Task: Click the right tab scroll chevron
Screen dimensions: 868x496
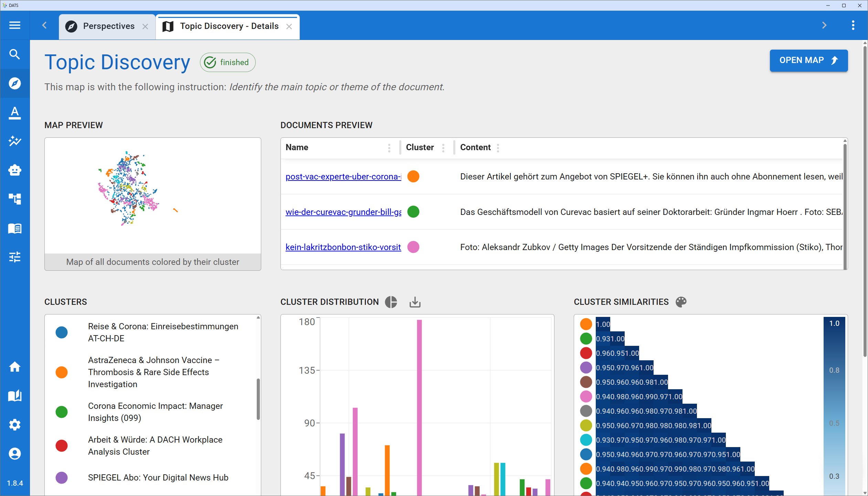Action: point(824,25)
